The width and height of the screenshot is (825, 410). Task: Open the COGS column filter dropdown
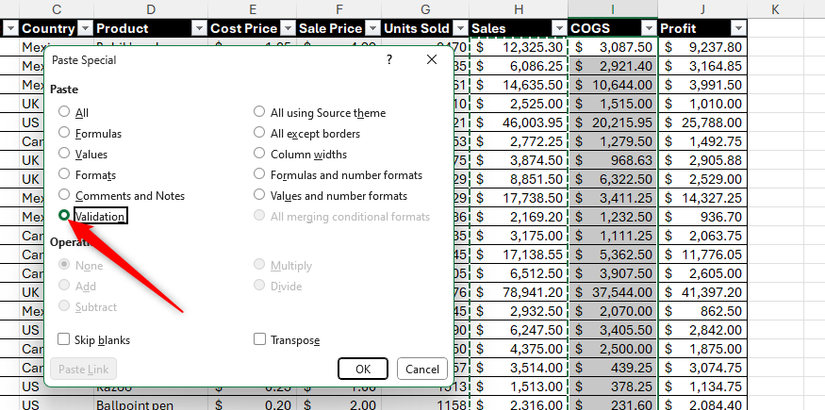pos(648,28)
